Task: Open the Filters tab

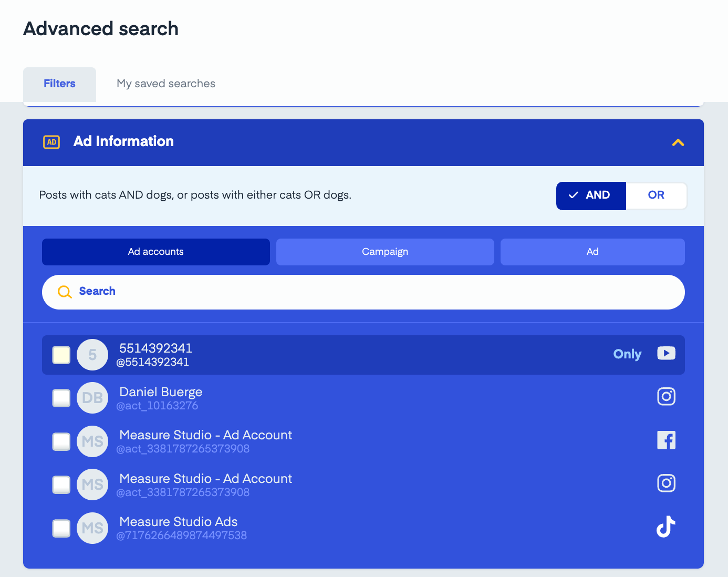Action: [59, 84]
